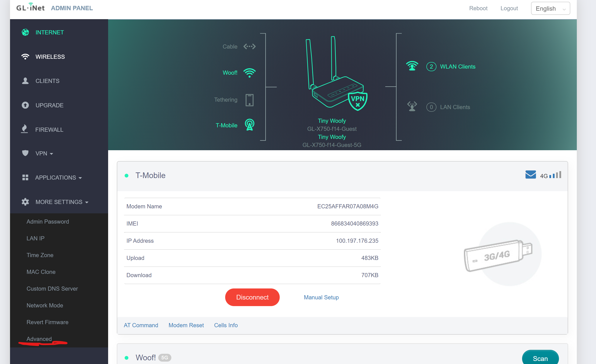Click WLAN Clients label

tap(458, 67)
